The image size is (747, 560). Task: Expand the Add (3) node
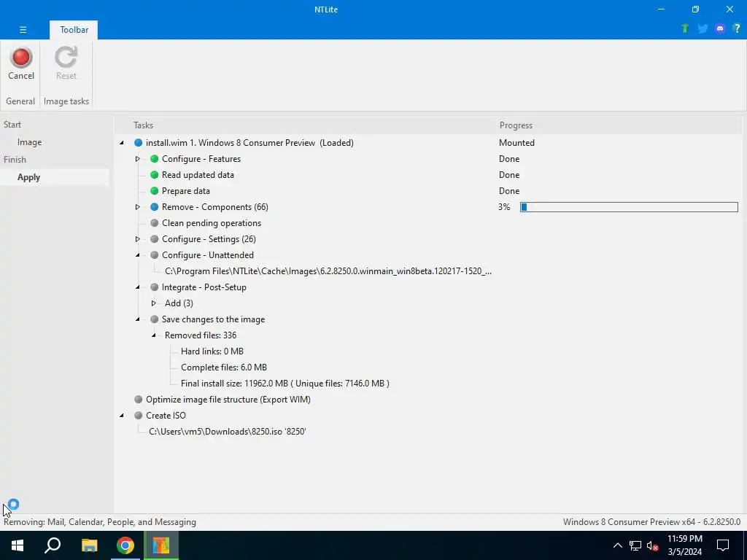154,303
